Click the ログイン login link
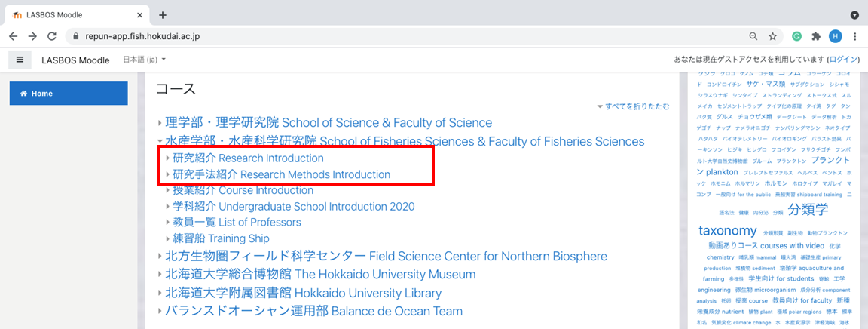Viewport: 868px width, 329px height. pyautogui.click(x=843, y=60)
